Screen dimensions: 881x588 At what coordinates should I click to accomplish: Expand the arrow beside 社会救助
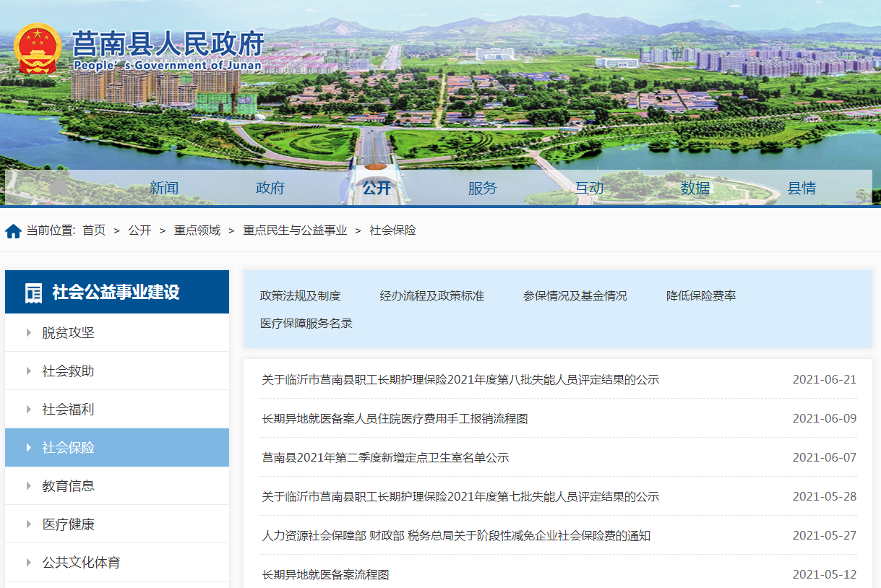(x=29, y=371)
